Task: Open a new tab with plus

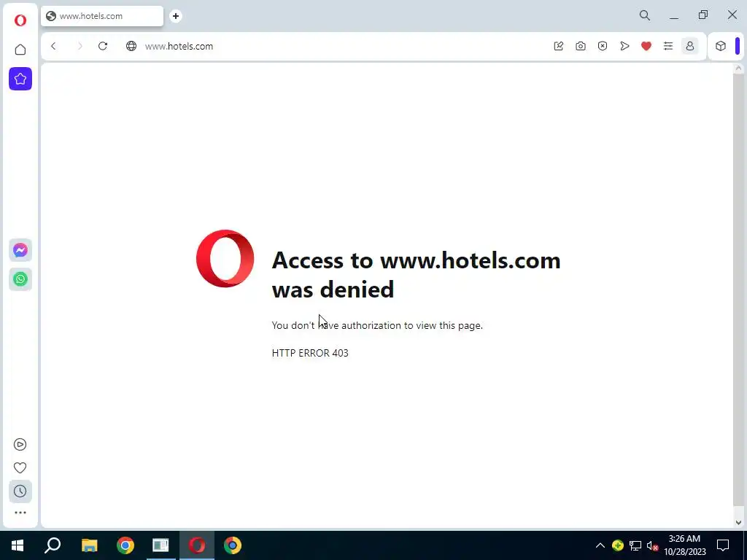Action: coord(176,16)
